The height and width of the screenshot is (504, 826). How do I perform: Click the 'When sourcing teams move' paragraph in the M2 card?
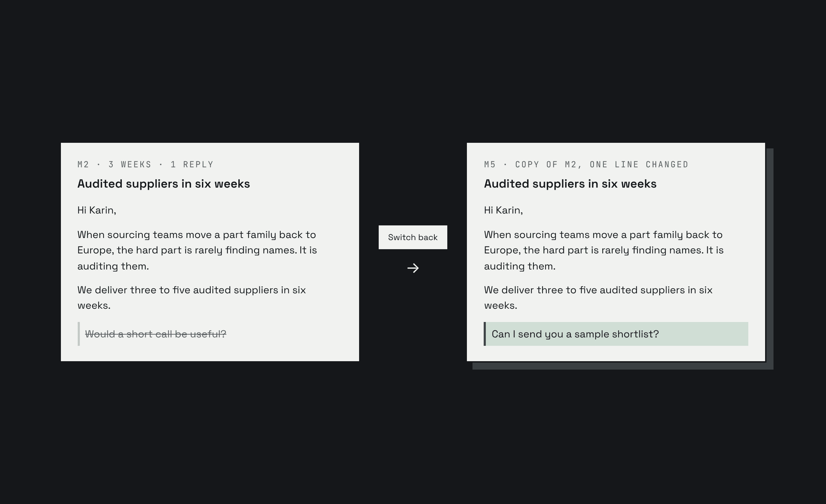[x=197, y=250]
